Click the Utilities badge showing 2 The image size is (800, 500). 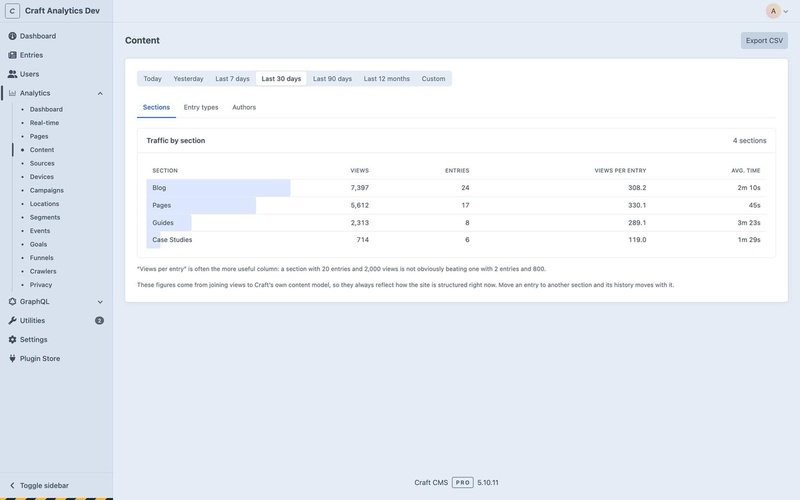point(99,320)
